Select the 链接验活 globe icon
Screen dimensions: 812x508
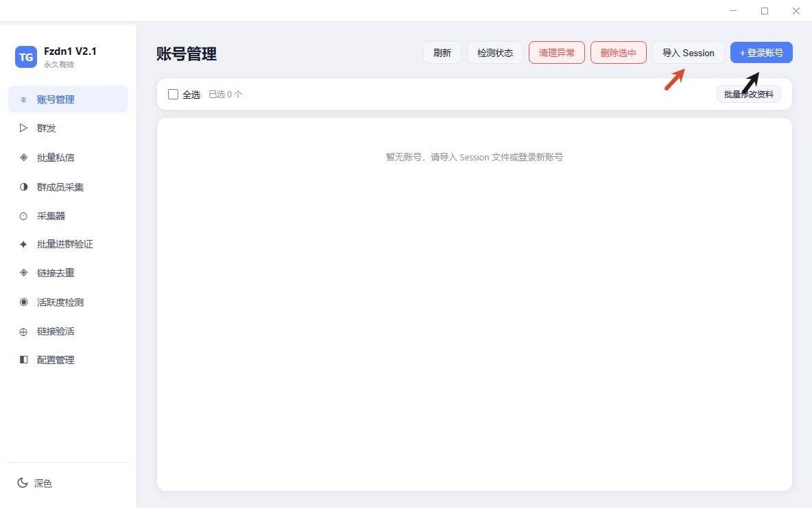[x=23, y=331]
